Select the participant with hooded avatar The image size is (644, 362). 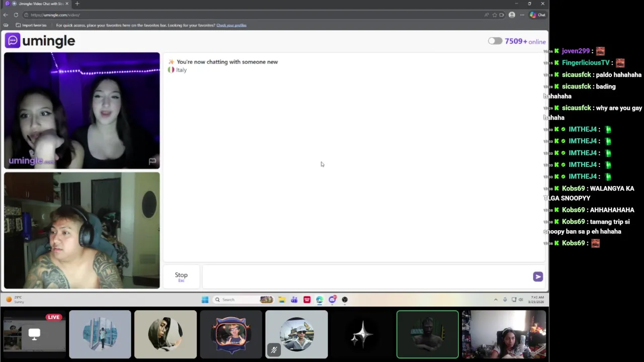pos(165,334)
